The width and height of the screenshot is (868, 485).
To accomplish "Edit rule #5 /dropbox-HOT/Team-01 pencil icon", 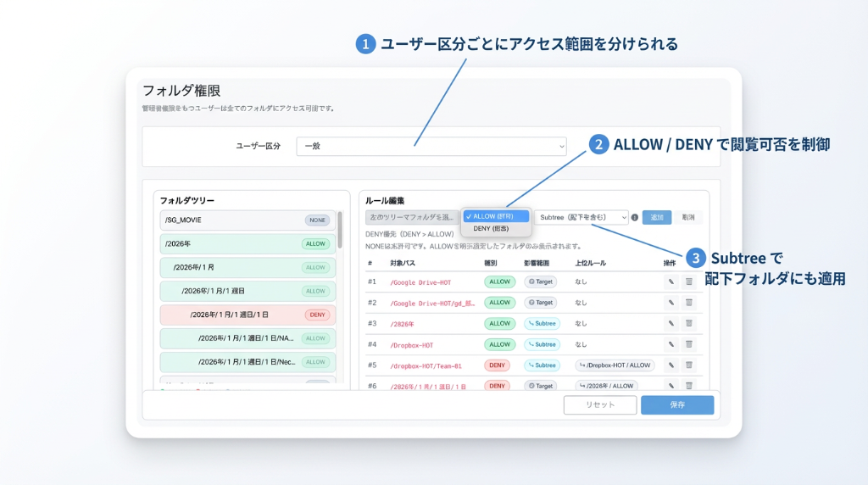I will coord(671,365).
